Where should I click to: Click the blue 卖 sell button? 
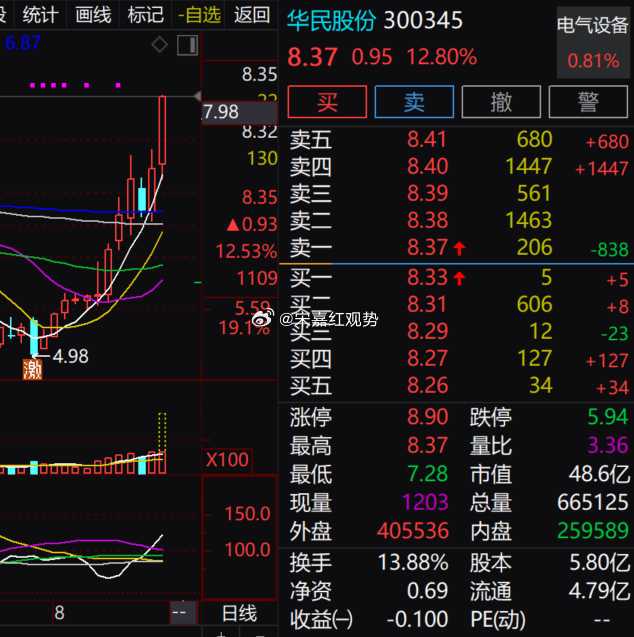(x=414, y=102)
